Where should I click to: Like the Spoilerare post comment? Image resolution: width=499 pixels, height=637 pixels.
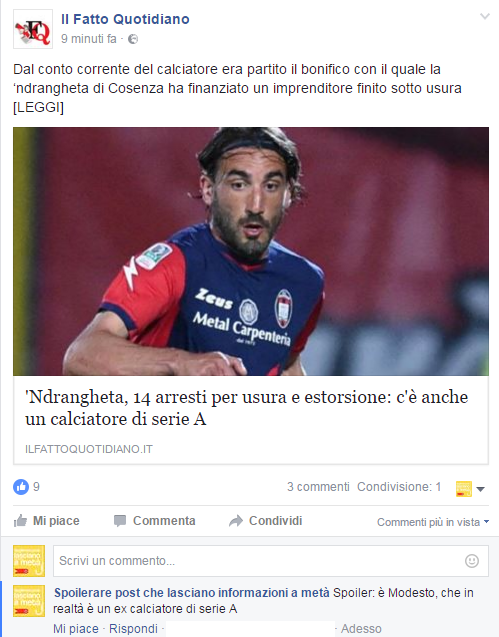(76, 629)
